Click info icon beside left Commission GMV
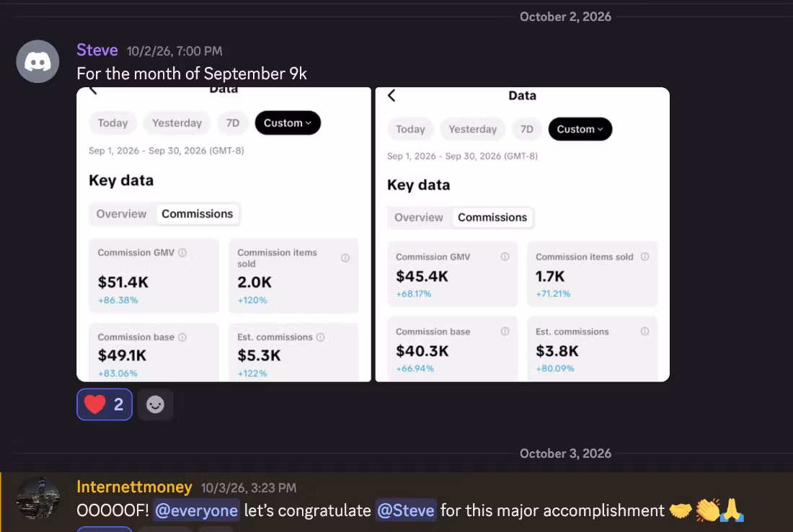This screenshot has width=793, height=532. click(x=182, y=252)
